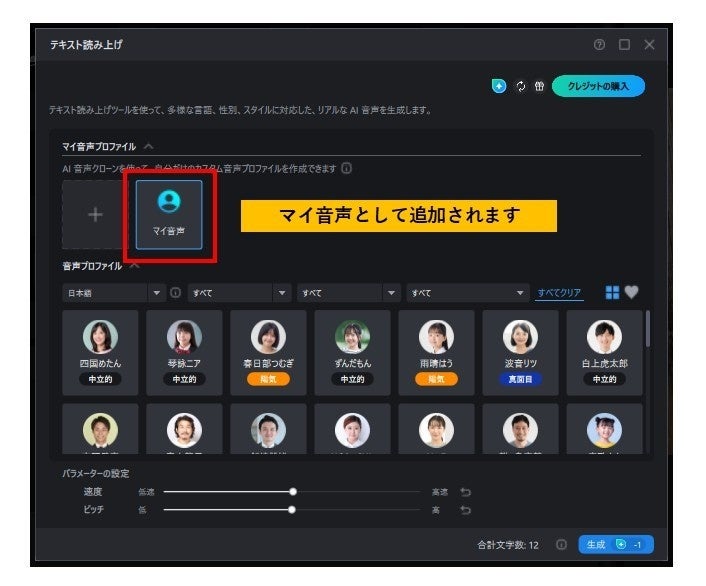Select the ずんだもん voice
706x586 pixels.
(353, 353)
